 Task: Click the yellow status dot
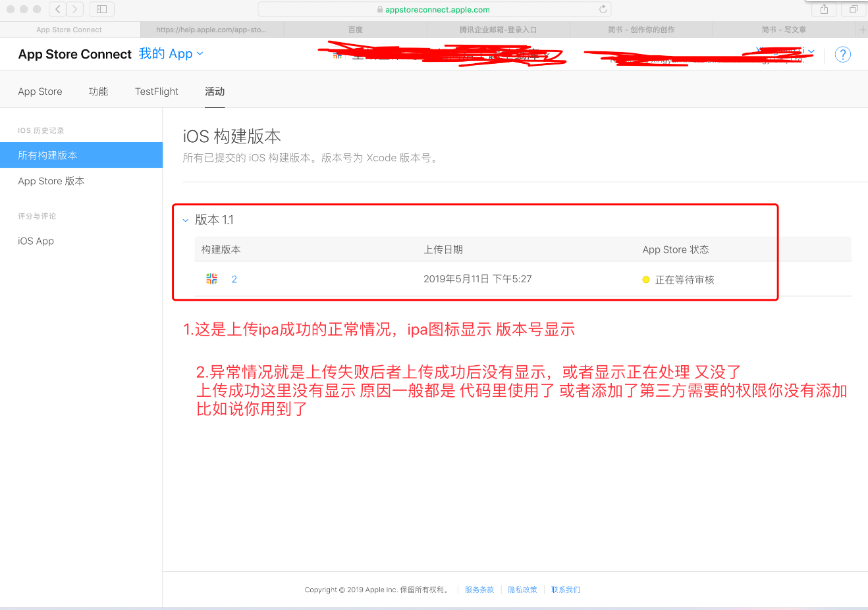point(646,280)
